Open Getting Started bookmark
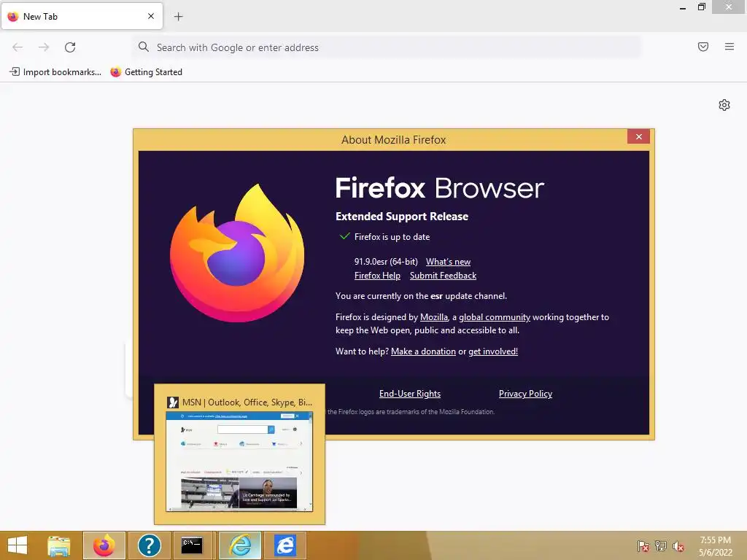The image size is (747, 560). [x=146, y=72]
